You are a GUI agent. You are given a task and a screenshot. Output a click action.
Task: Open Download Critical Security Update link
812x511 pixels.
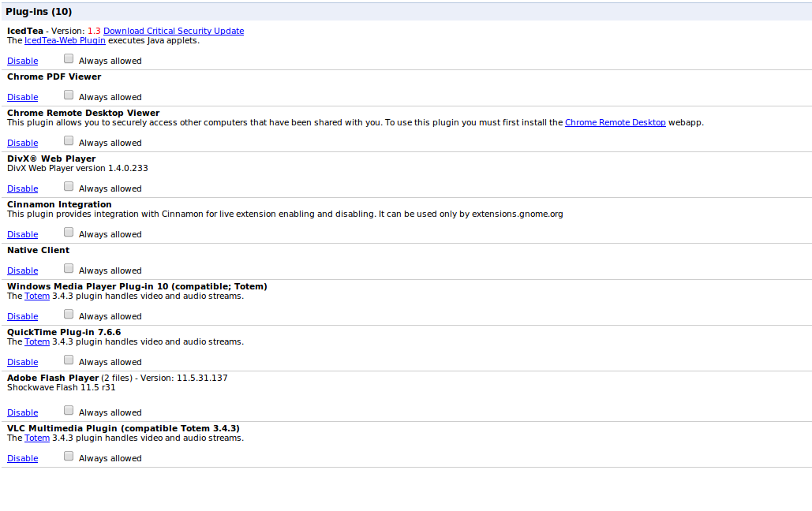coord(174,31)
